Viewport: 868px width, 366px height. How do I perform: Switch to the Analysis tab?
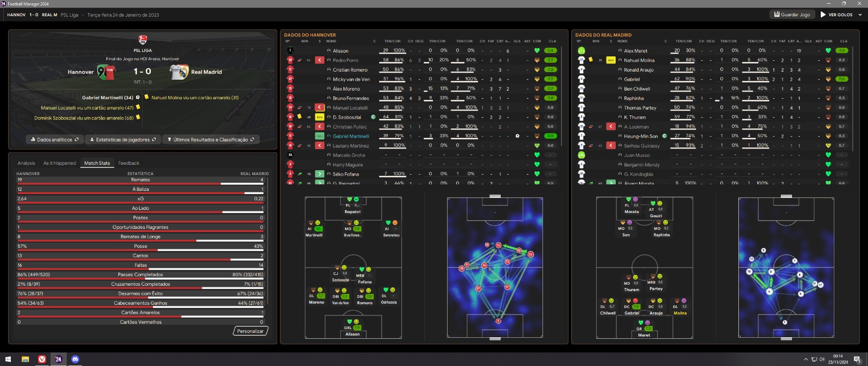point(26,163)
